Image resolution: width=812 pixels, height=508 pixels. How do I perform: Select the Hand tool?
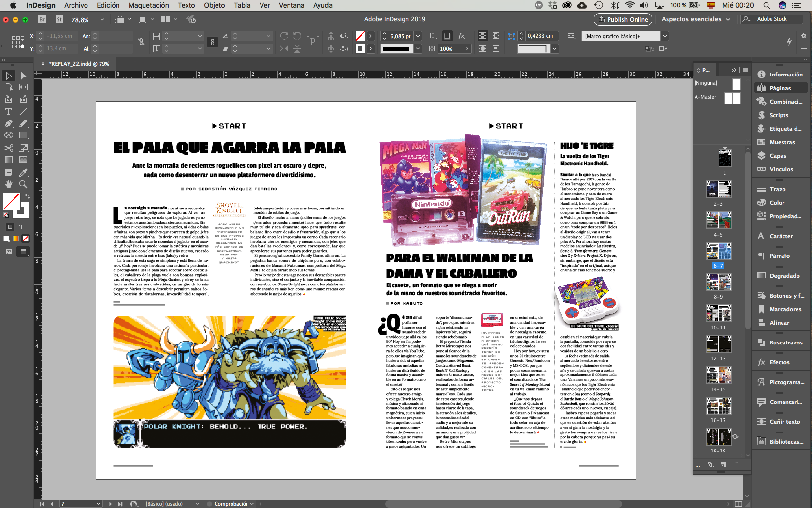tap(9, 184)
